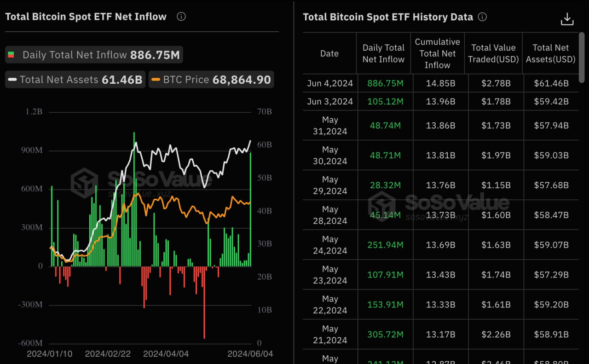The image size is (589, 364).
Task: Click the Daily Total Net Inflow column header
Action: click(383, 53)
